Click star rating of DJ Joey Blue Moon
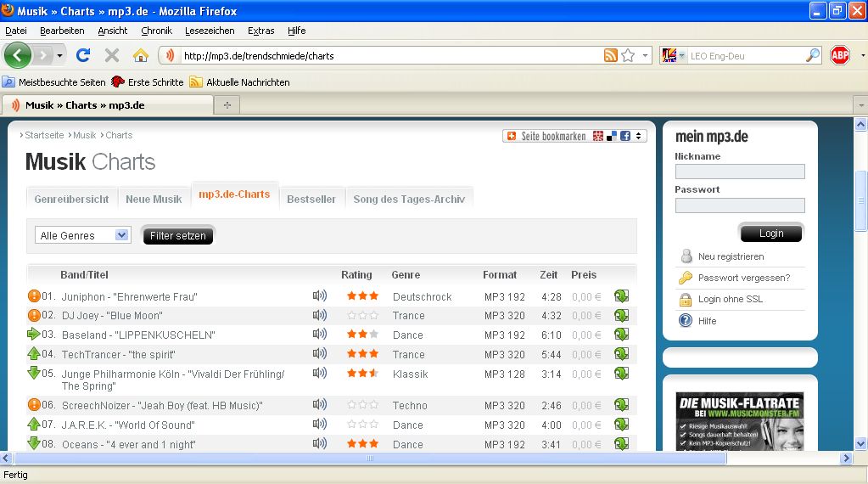The height and width of the screenshot is (484, 868). (x=362, y=315)
